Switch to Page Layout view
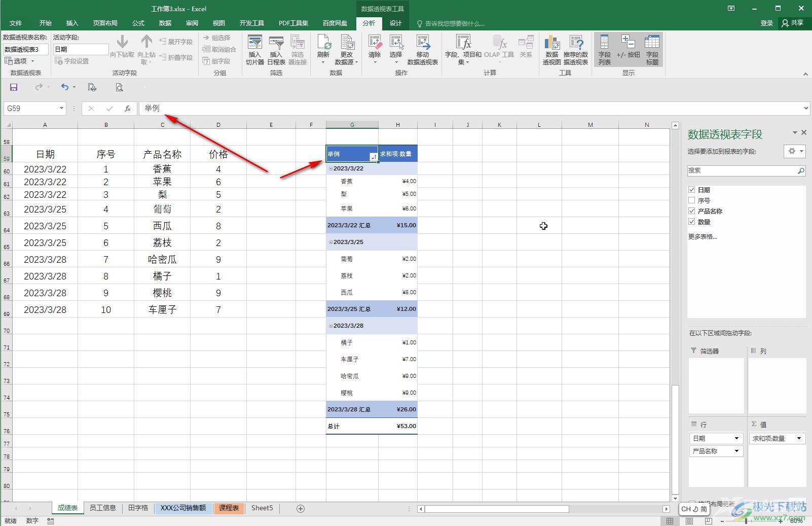This screenshot has width=812, height=526. click(x=689, y=521)
